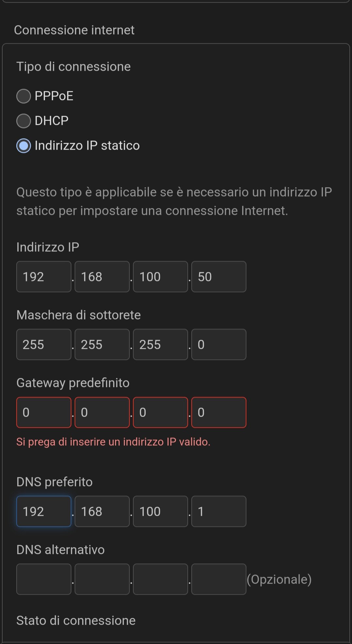Image resolution: width=352 pixels, height=644 pixels.
Task: Focus last DNS alternativo octet field
Action: click(219, 579)
